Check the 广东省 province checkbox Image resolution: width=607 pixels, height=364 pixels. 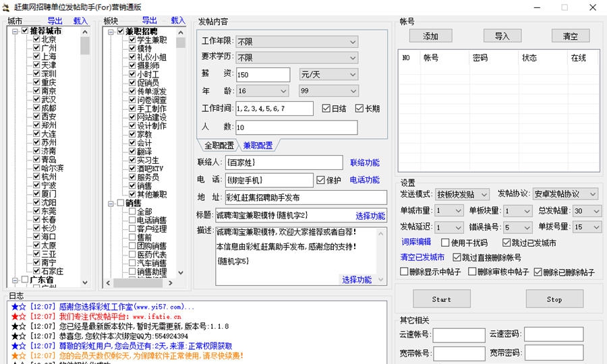pyautogui.click(x=25, y=279)
